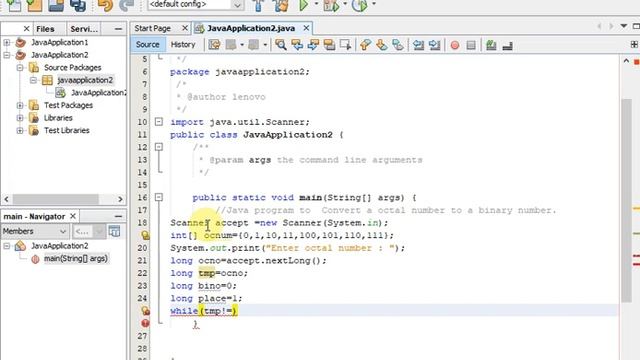The image size is (640, 360).
Task: Open Run Project dropdown arrow
Action: 316,4
